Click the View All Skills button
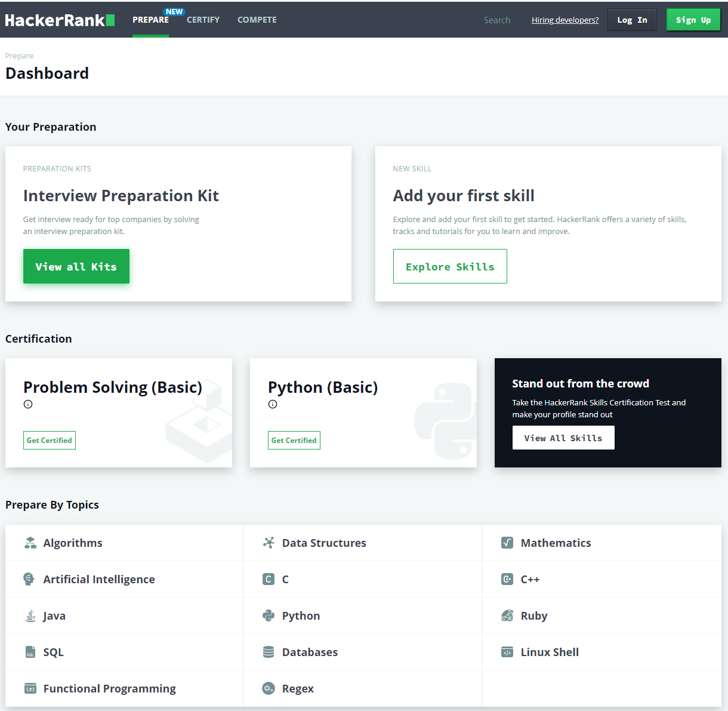 point(563,438)
